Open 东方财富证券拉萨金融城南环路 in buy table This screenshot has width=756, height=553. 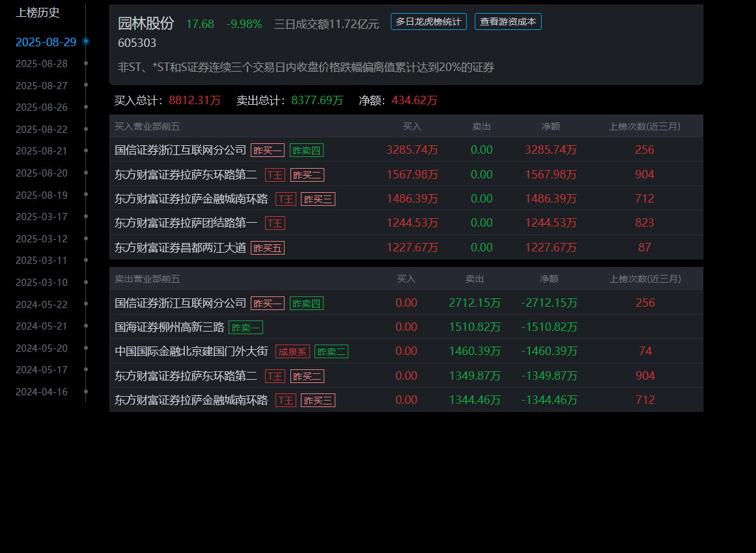(191, 199)
